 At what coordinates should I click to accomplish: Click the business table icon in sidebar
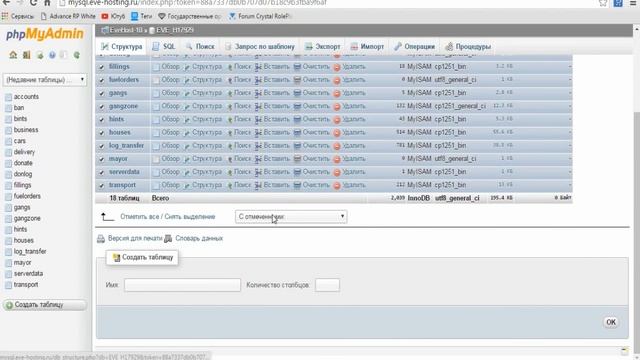(x=8, y=130)
